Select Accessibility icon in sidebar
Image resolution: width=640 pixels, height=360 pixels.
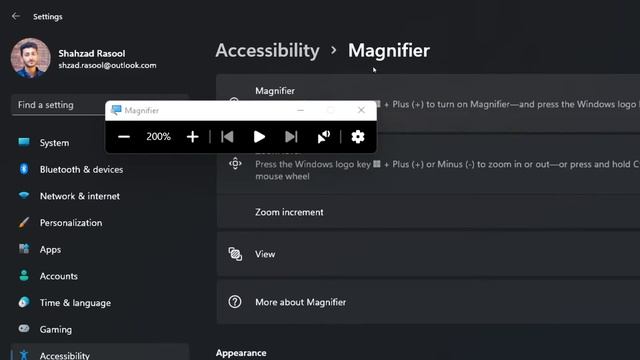[24, 355]
